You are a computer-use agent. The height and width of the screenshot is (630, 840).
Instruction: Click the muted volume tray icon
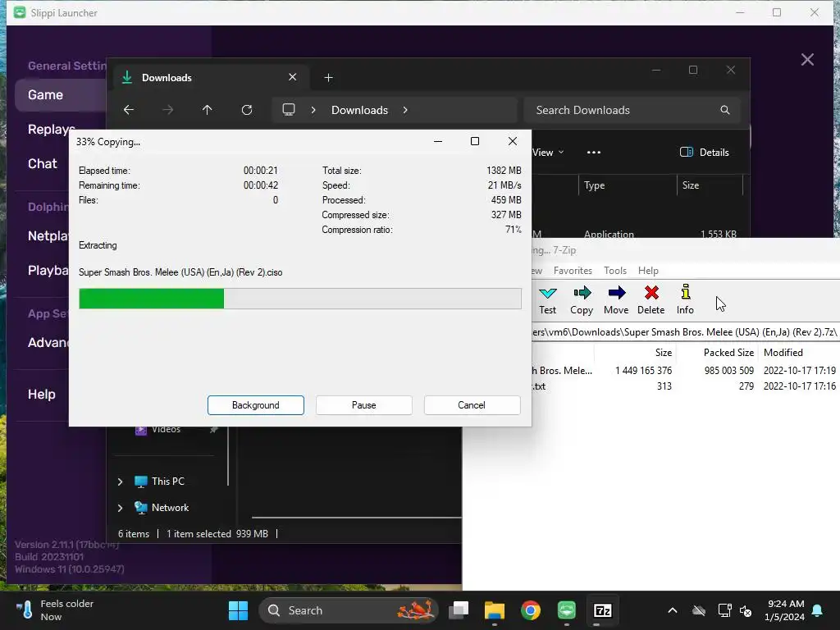click(x=746, y=610)
